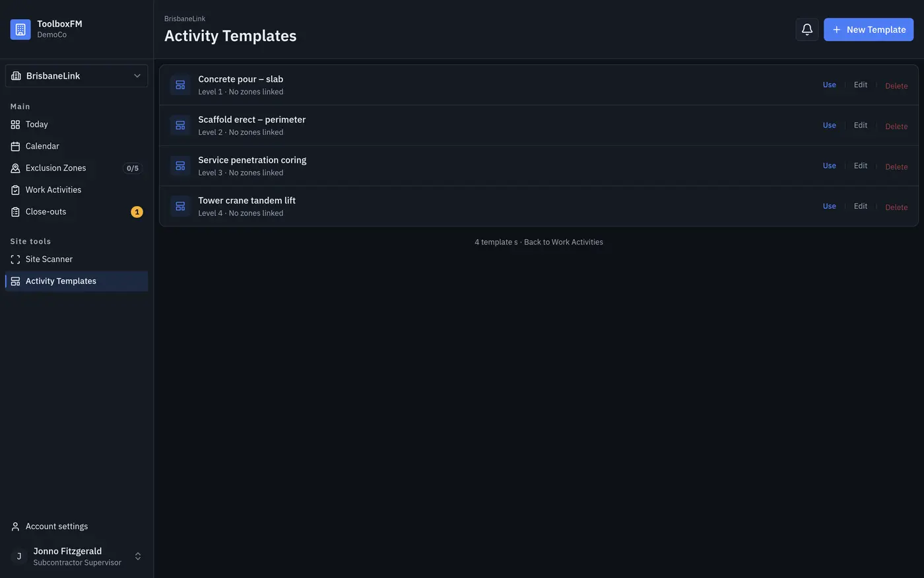The image size is (924, 578).
Task: Click the Close-outs clipboard icon
Action: (15, 211)
